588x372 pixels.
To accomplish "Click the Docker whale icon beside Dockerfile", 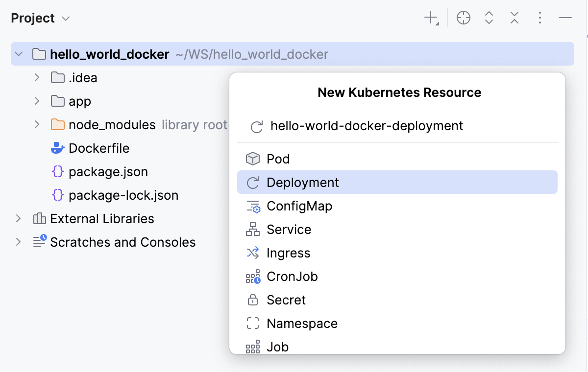I will (58, 148).
